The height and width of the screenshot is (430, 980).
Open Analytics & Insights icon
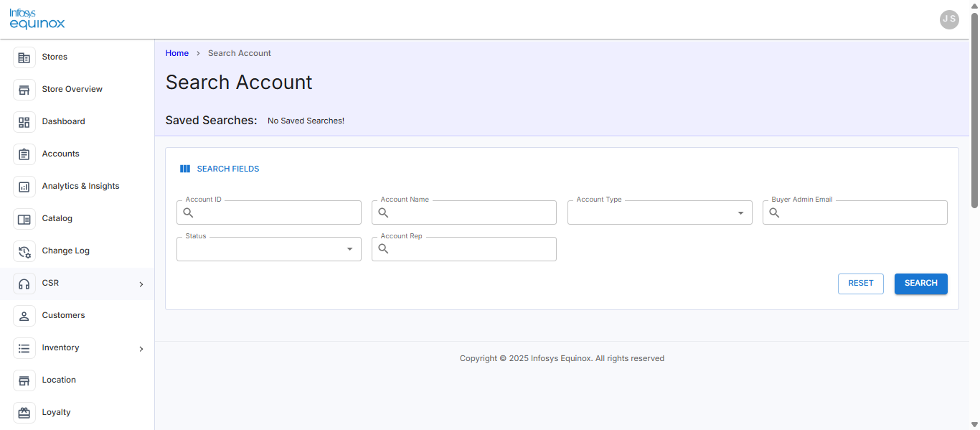[x=24, y=187]
